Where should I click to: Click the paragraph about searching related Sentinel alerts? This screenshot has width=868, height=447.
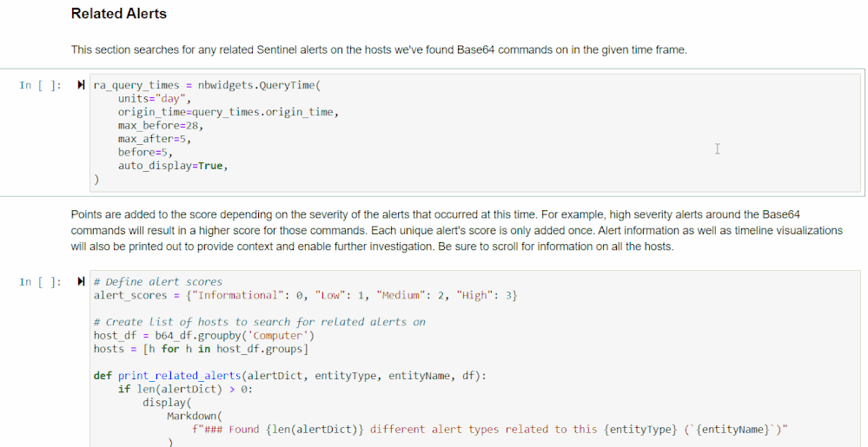379,49
